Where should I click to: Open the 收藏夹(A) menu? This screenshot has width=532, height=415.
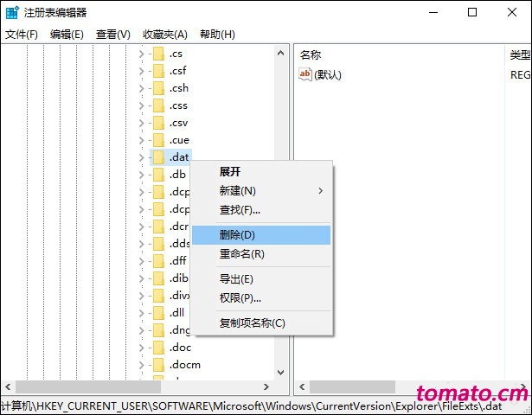coord(165,35)
